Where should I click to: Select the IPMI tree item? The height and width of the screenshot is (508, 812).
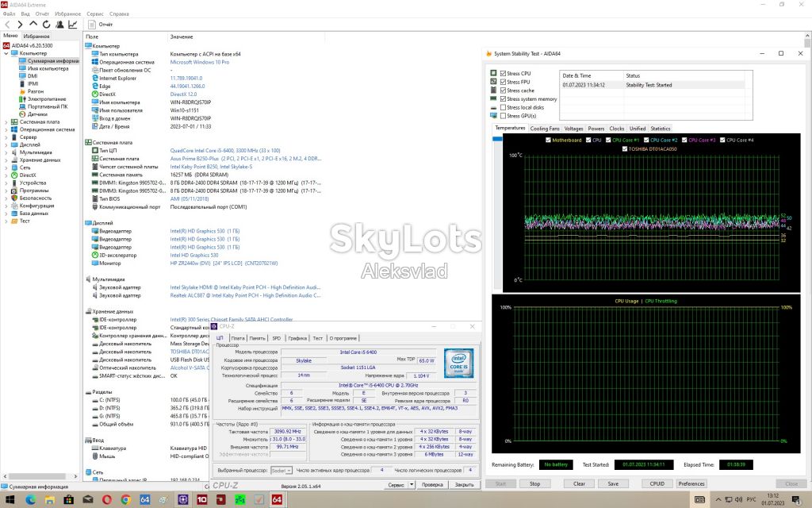[33, 83]
